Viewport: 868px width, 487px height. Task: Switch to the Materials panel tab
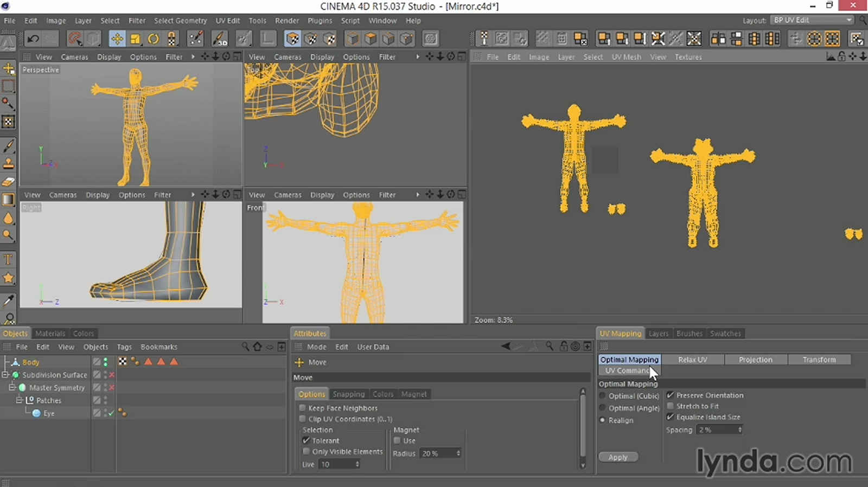(50, 334)
